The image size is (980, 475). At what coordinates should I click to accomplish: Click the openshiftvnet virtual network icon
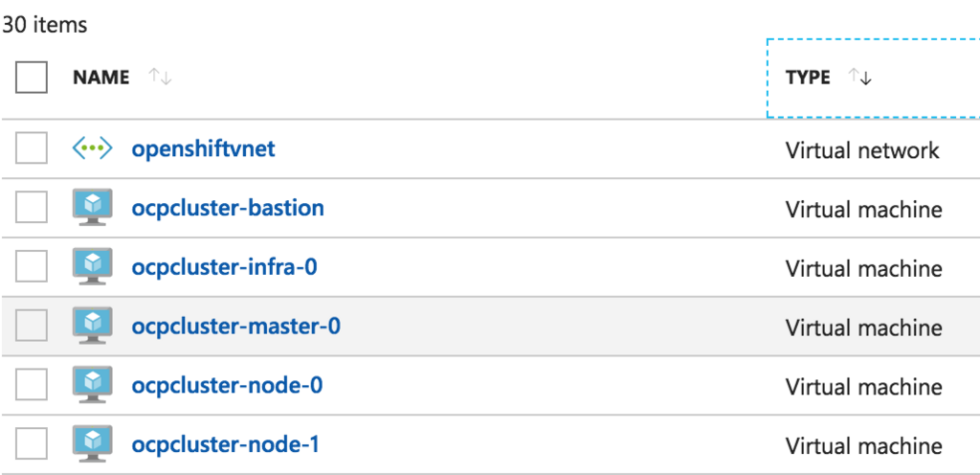pyautogui.click(x=93, y=148)
